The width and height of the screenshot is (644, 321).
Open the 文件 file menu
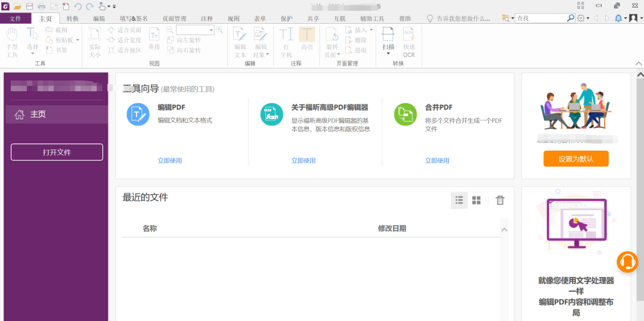pyautogui.click(x=15, y=18)
